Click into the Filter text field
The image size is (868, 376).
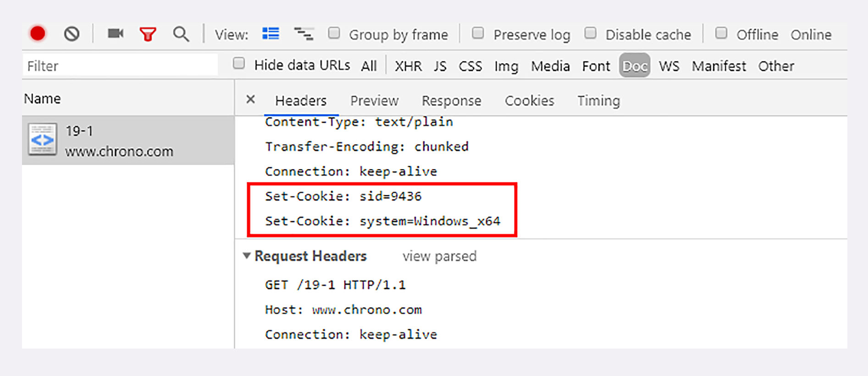(120, 66)
